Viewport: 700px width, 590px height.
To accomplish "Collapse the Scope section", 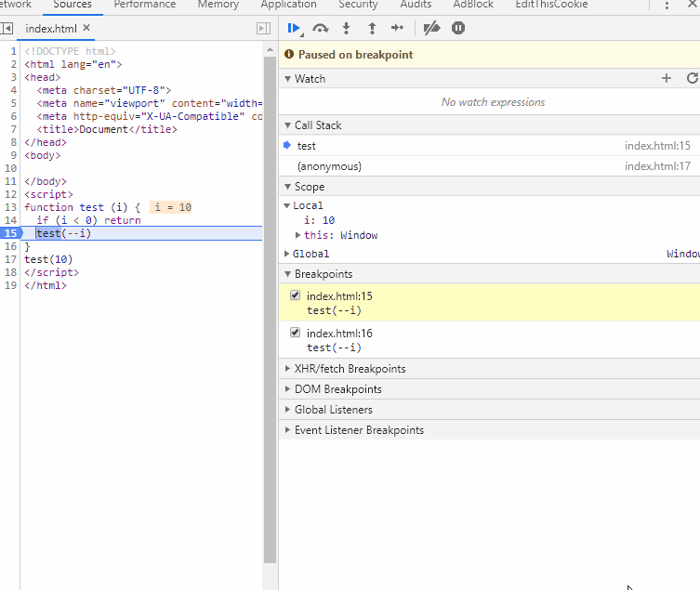I will pyautogui.click(x=288, y=187).
